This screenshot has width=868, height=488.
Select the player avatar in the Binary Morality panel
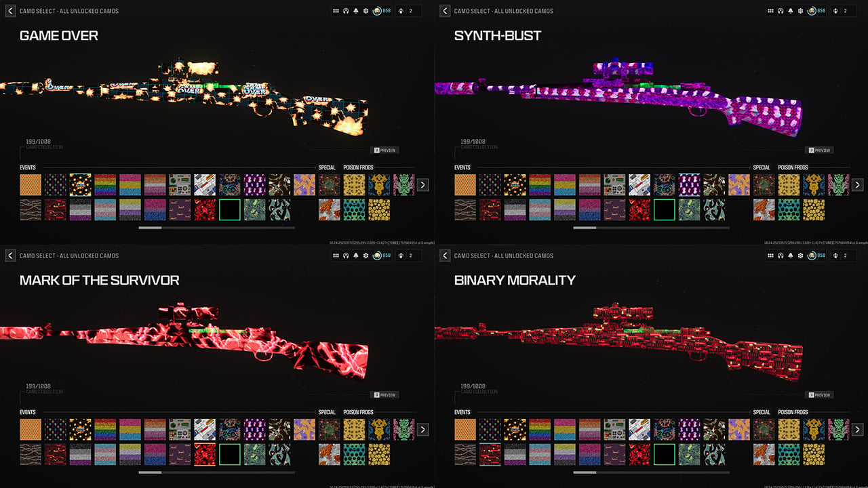click(812, 256)
